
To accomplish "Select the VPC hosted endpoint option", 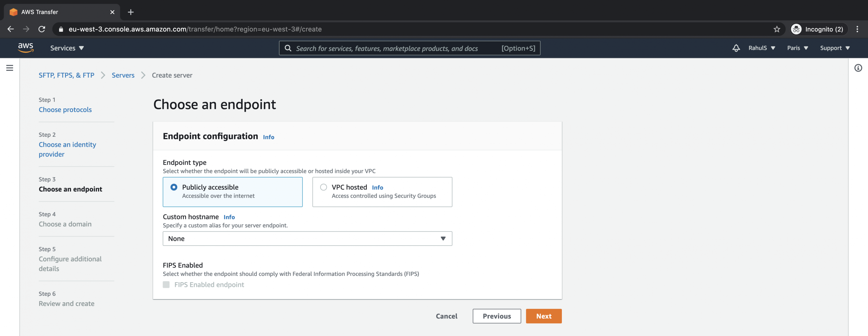I will click(323, 187).
